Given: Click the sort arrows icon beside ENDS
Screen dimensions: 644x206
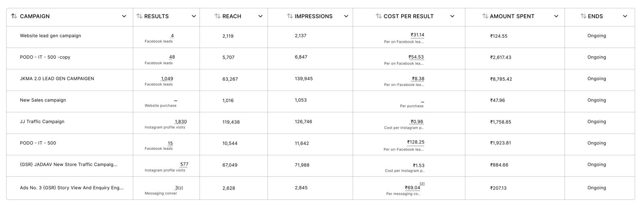Looking at the screenshot, I should pyautogui.click(x=583, y=16).
